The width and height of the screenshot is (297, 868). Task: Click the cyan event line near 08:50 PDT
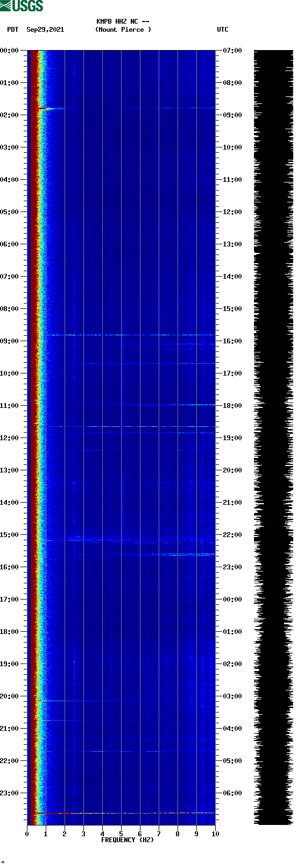pos(130,335)
